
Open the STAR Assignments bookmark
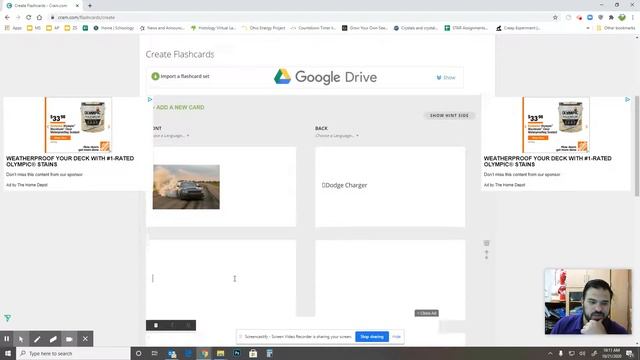click(x=467, y=28)
